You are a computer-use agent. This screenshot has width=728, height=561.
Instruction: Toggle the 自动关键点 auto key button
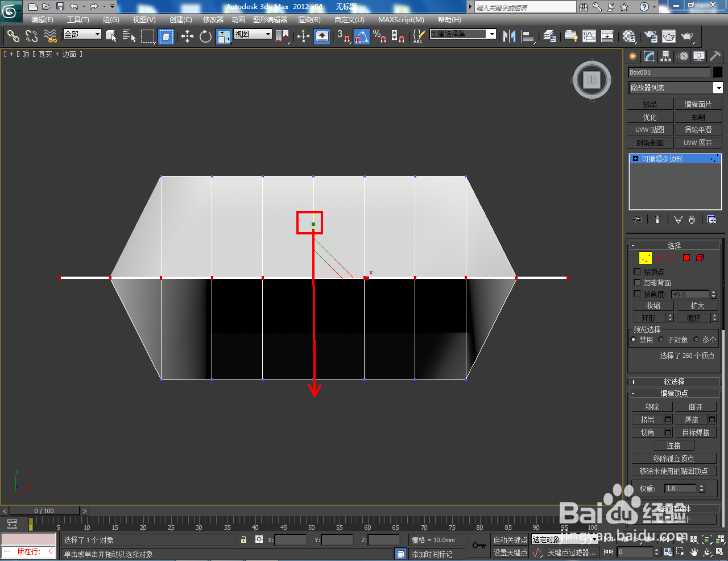(x=510, y=540)
